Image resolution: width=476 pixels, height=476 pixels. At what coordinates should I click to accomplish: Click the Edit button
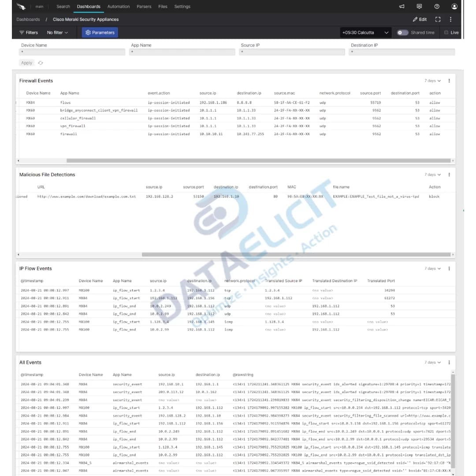[x=419, y=19]
